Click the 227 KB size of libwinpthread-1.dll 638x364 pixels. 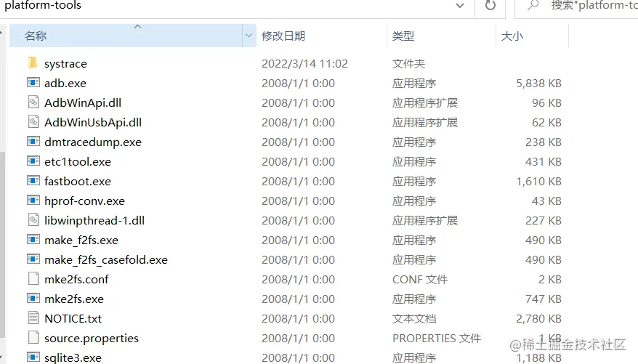pyautogui.click(x=544, y=220)
